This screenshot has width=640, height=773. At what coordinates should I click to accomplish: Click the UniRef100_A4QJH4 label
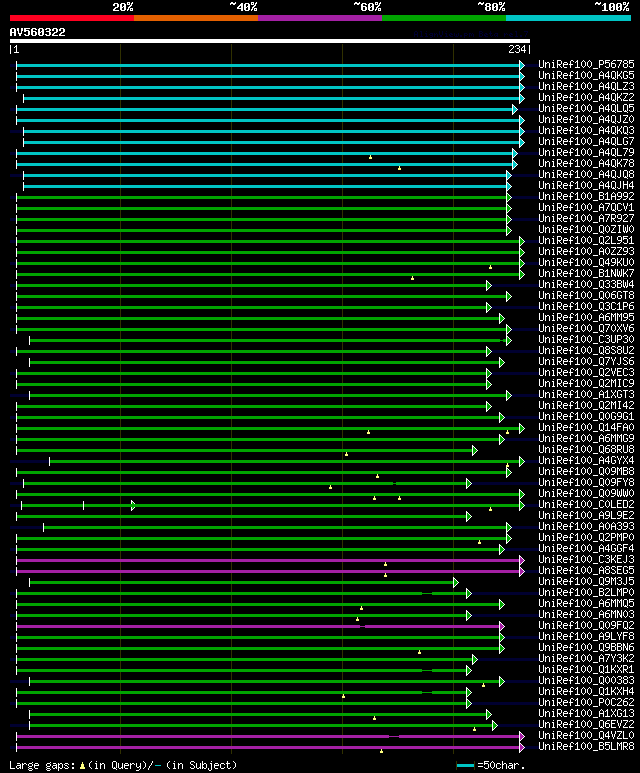[586, 185]
